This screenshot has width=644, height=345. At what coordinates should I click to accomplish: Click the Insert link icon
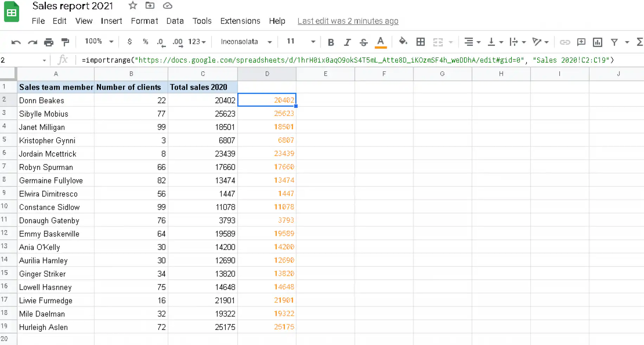point(565,42)
